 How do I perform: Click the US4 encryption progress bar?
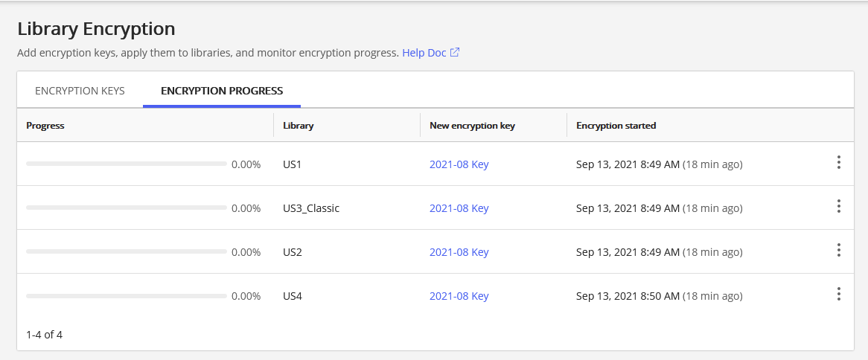[127, 296]
